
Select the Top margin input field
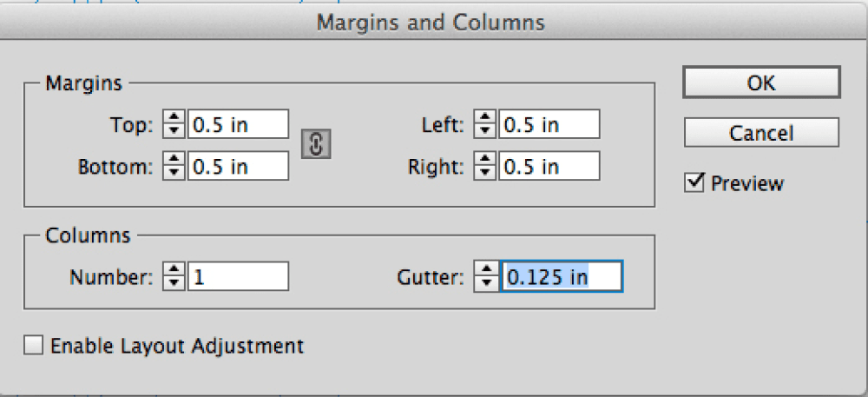pyautogui.click(x=238, y=124)
